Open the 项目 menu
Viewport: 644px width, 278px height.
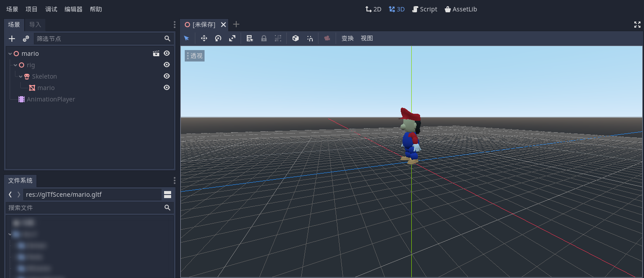pyautogui.click(x=32, y=9)
